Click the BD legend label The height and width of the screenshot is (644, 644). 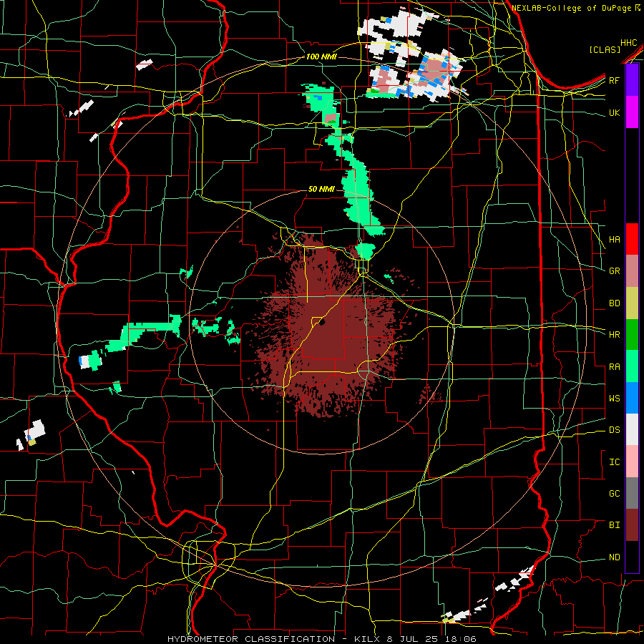click(615, 303)
